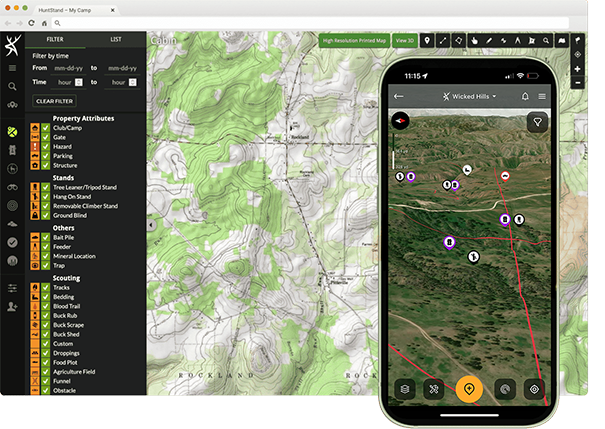The width and height of the screenshot is (605, 429).
Task: Open the phone's top-right hamburger menu
Action: click(542, 96)
